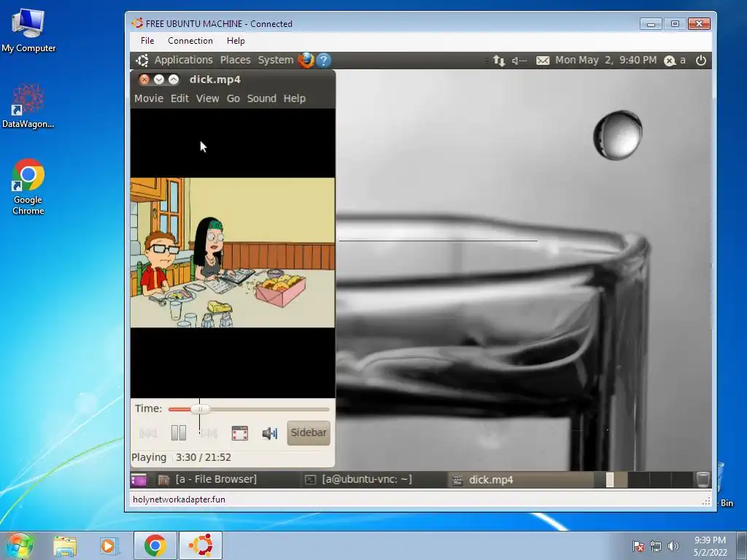Minimize the dick.mp4 player window
The height and width of the screenshot is (560, 747).
(159, 79)
